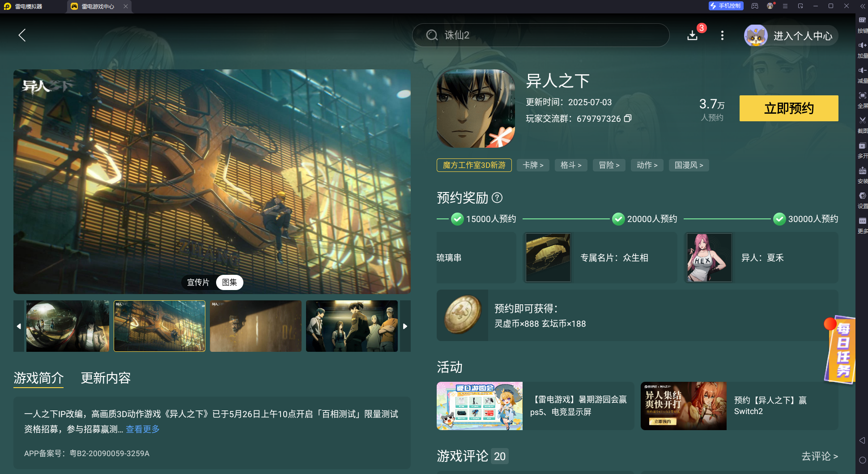Expand description with 查看更多
This screenshot has width=868, height=474.
(x=143, y=429)
